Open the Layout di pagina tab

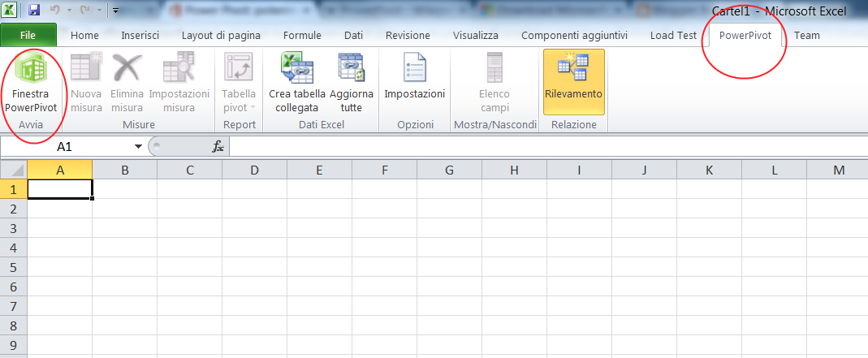(221, 36)
